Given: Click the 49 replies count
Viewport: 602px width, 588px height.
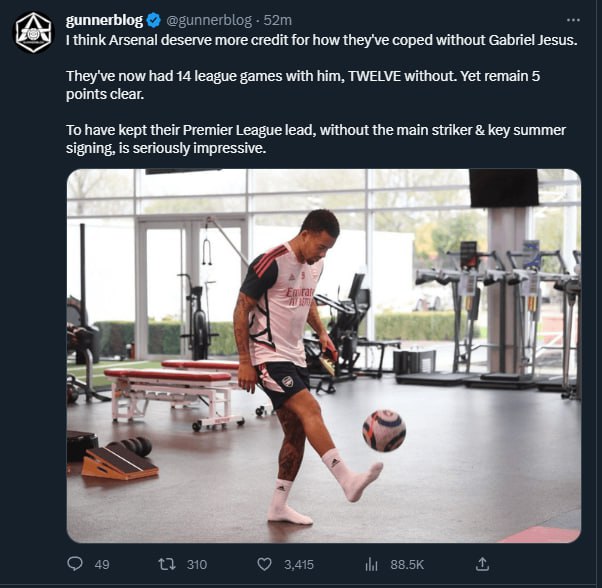Looking at the screenshot, I should [101, 564].
